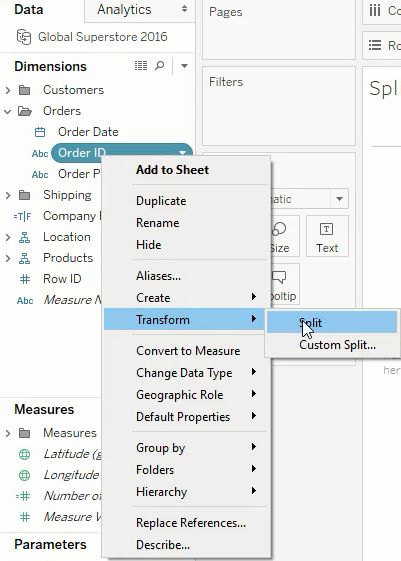Open the mark type dropdown

pyautogui.click(x=339, y=199)
